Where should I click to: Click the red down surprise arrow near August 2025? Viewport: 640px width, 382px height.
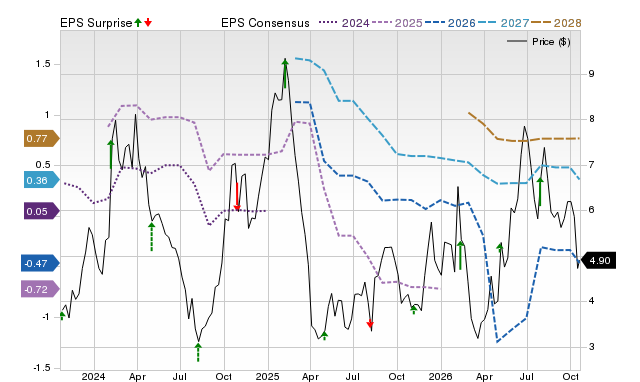pos(370,324)
